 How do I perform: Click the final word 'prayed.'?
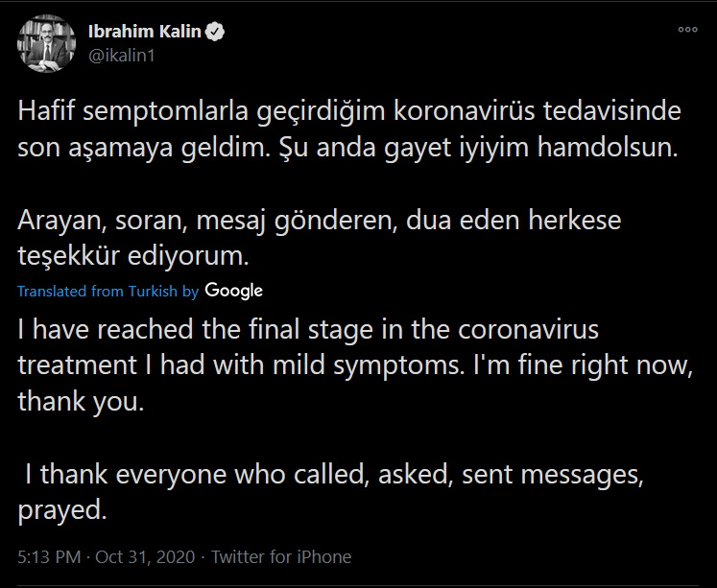tap(60, 509)
